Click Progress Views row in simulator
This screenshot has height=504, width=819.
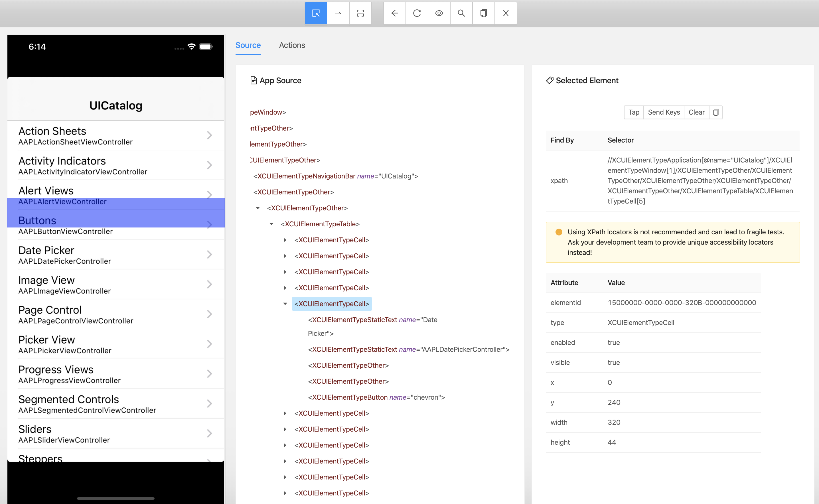coord(116,374)
